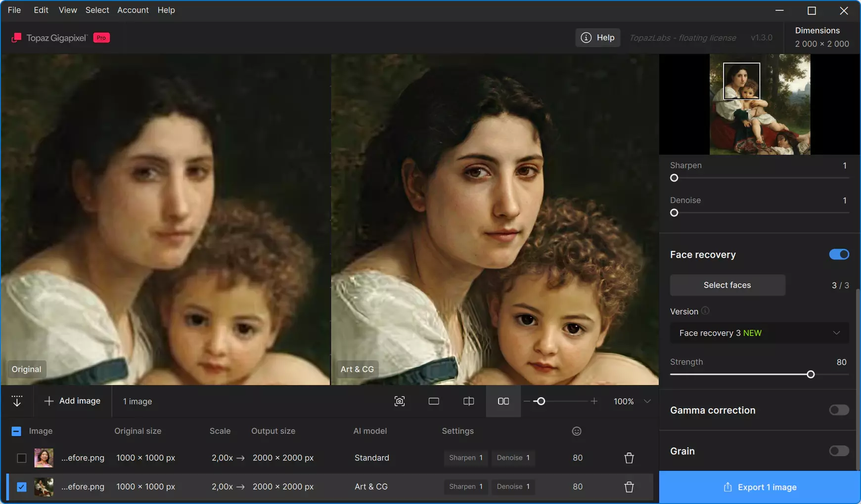Viewport: 861px width, 504px height.
Task: Delete the Art & CG image row
Action: [629, 487]
